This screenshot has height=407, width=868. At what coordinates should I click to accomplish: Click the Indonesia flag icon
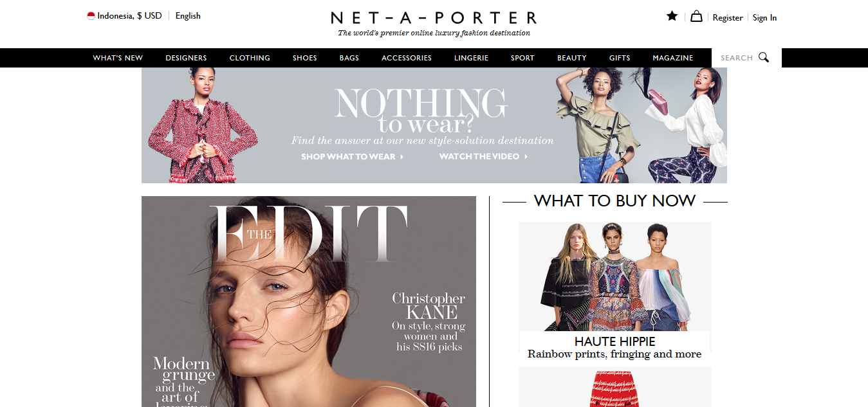[91, 16]
